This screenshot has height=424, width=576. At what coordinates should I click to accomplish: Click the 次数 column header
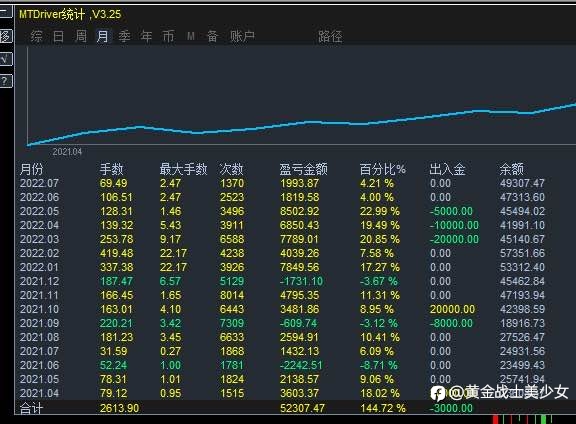[231, 169]
